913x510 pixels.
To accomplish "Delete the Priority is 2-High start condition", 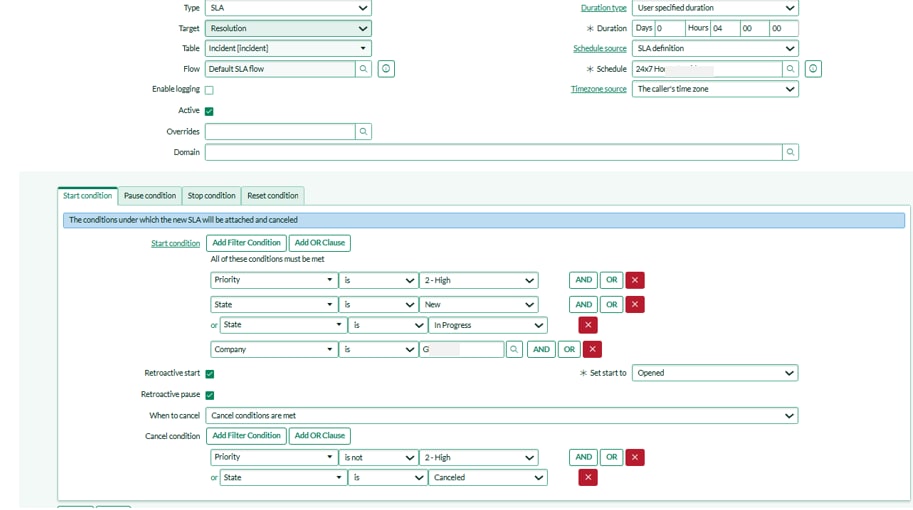I will pyautogui.click(x=635, y=280).
